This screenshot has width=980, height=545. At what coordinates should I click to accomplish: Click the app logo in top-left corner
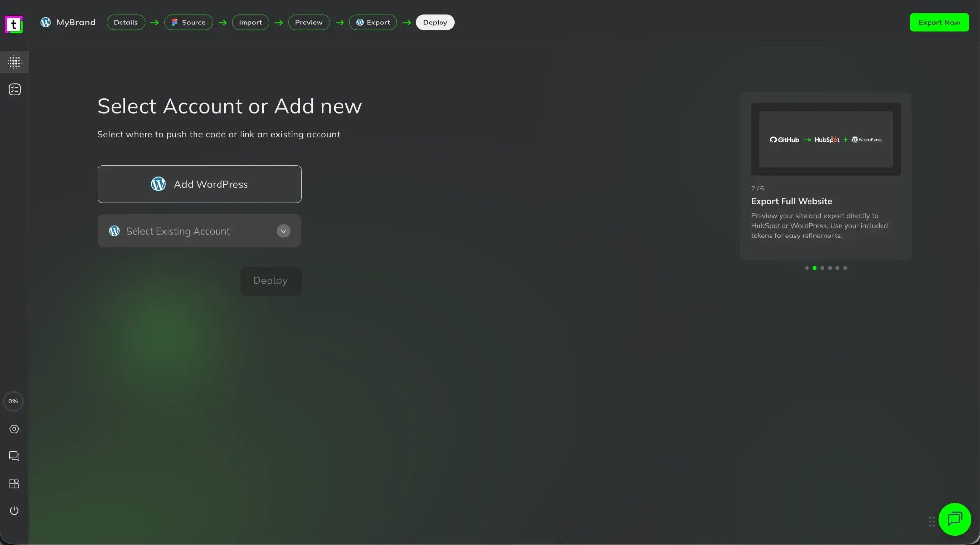tap(14, 24)
